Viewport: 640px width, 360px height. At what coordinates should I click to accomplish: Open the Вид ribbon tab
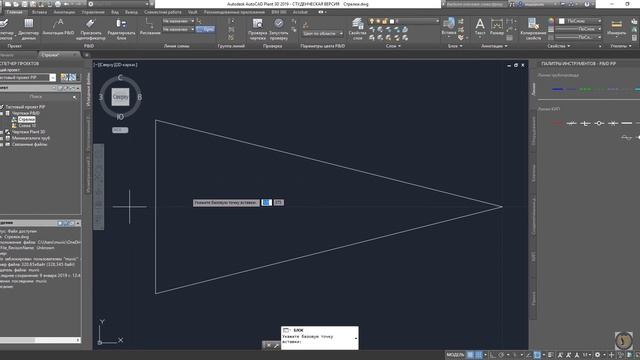(115, 12)
